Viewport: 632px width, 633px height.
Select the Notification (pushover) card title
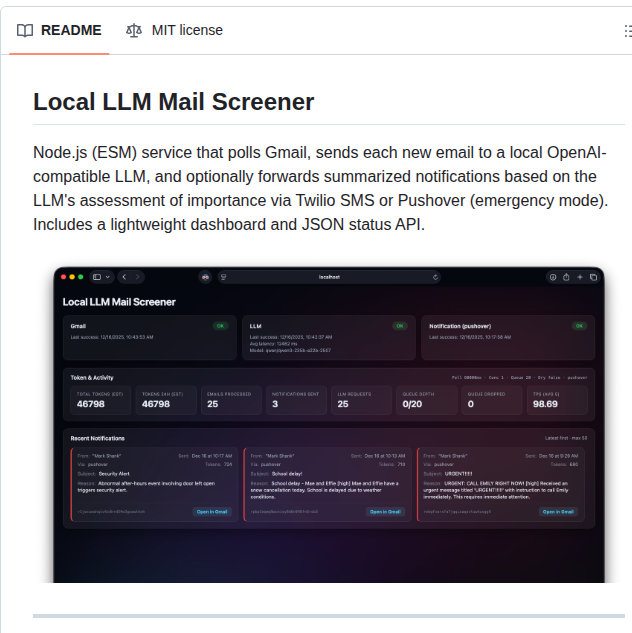pos(460,326)
